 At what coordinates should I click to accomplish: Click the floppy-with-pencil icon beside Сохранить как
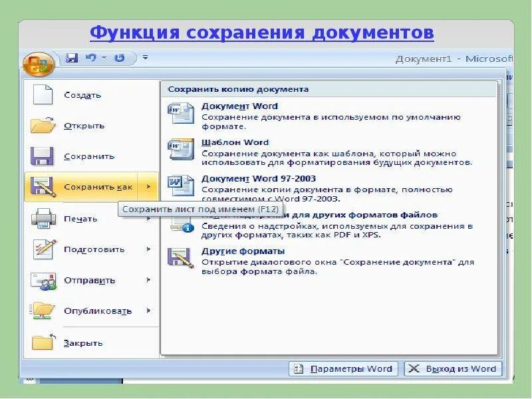point(43,187)
